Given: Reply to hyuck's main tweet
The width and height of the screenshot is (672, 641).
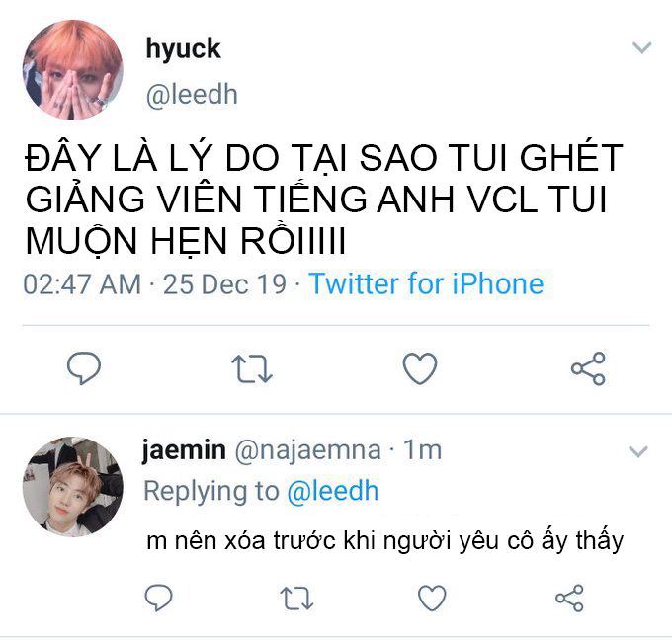Looking at the screenshot, I should pyautogui.click(x=84, y=367).
